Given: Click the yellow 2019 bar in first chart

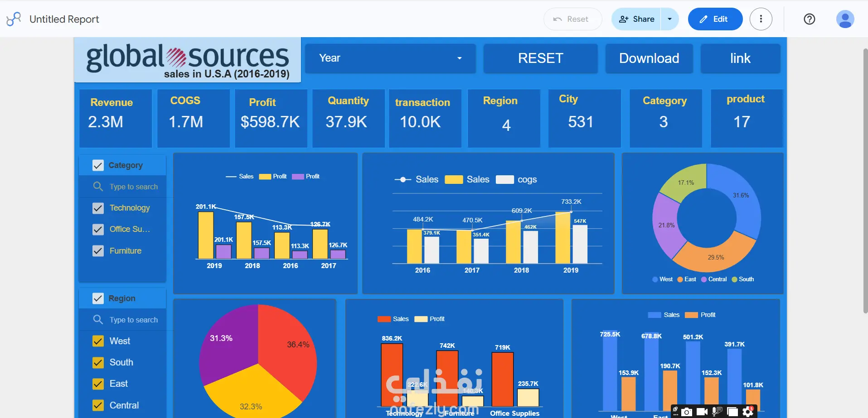Looking at the screenshot, I should coord(206,235).
